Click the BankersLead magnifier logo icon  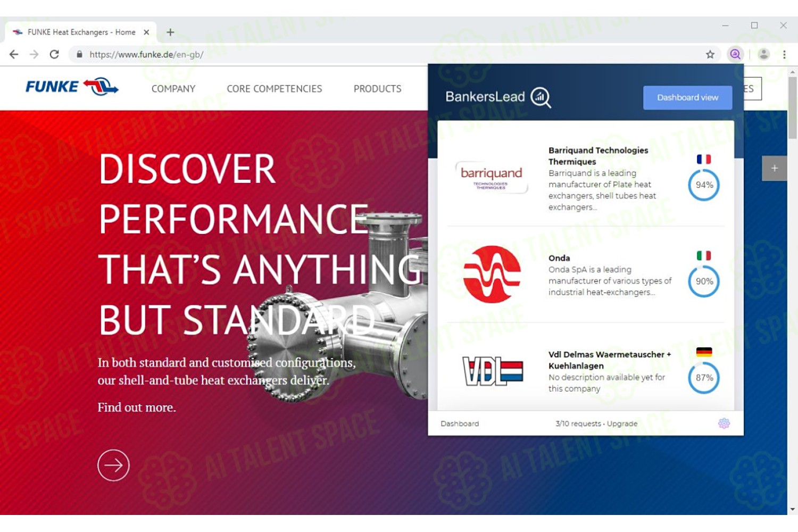pos(541,97)
